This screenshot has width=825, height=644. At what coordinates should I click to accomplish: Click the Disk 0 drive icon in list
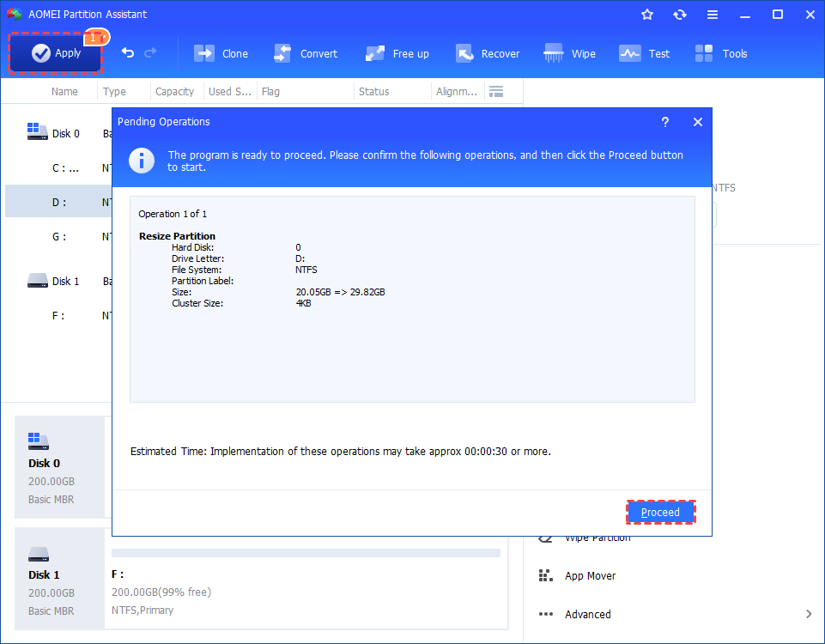(x=38, y=131)
